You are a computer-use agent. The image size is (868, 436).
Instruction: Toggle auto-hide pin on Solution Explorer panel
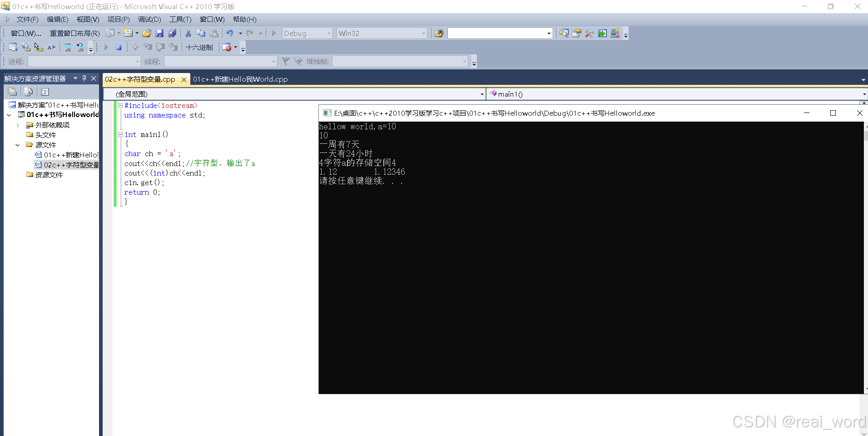pos(84,78)
